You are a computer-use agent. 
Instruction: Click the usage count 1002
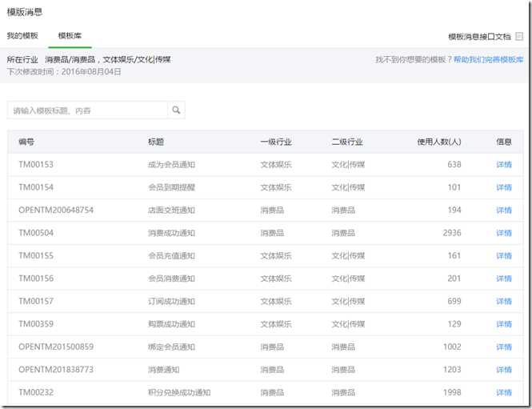coord(452,347)
